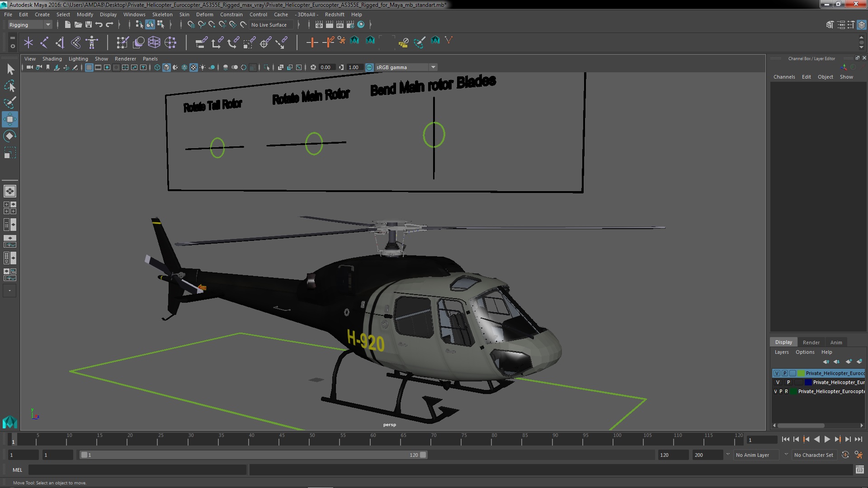Create a new empty display layer
This screenshot has height=488, width=868.
(849, 361)
